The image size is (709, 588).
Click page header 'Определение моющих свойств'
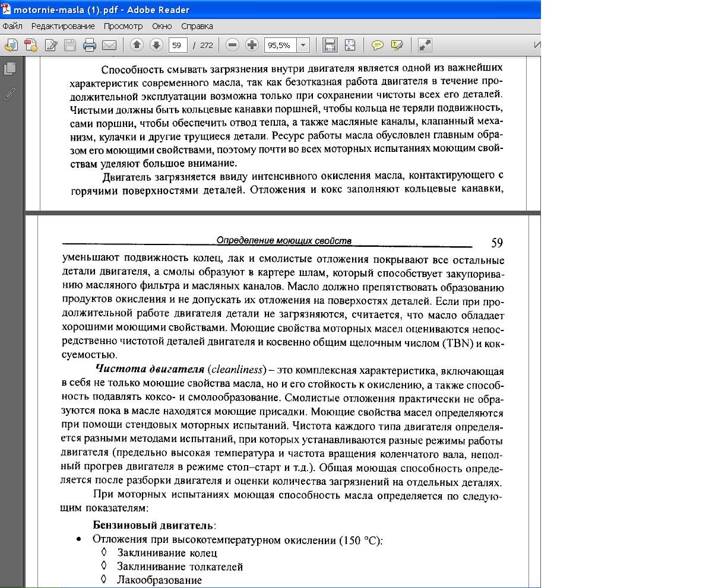[284, 240]
